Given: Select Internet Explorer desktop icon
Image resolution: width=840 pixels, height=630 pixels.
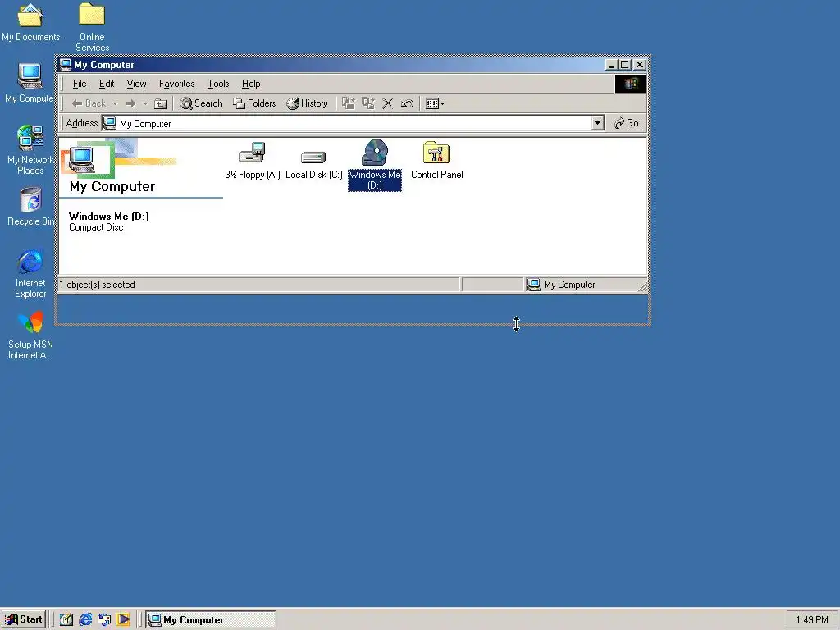Looking at the screenshot, I should 30,273.
